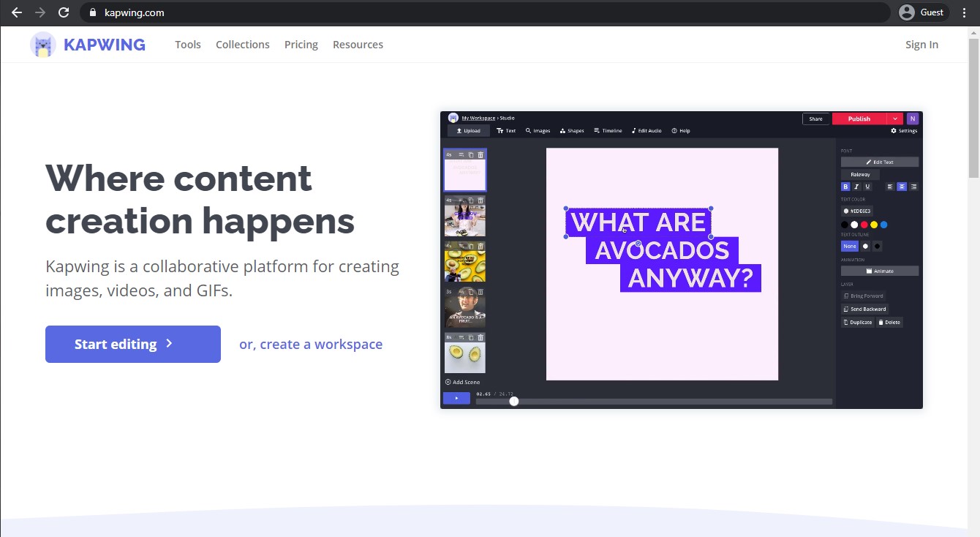Open Shapes tool in studio toolbar
Image resolution: width=980 pixels, height=537 pixels.
[x=572, y=131]
